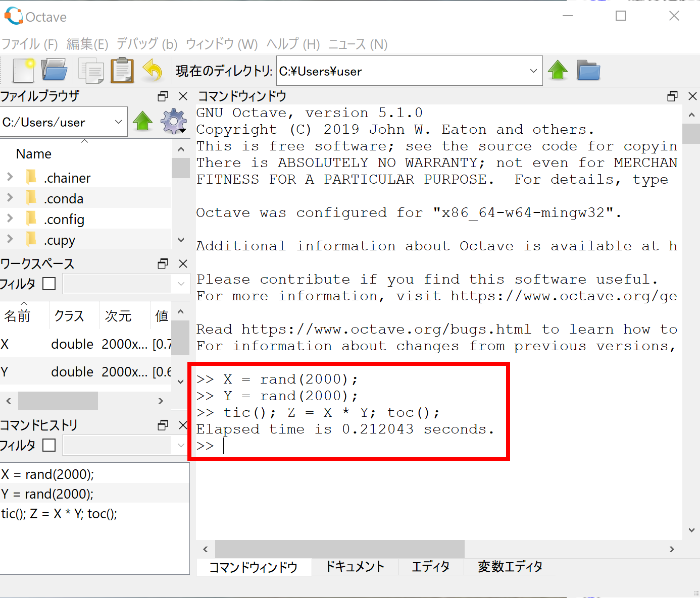
Task: Click the file browser's green up-directory arrow
Action: pyautogui.click(x=143, y=121)
